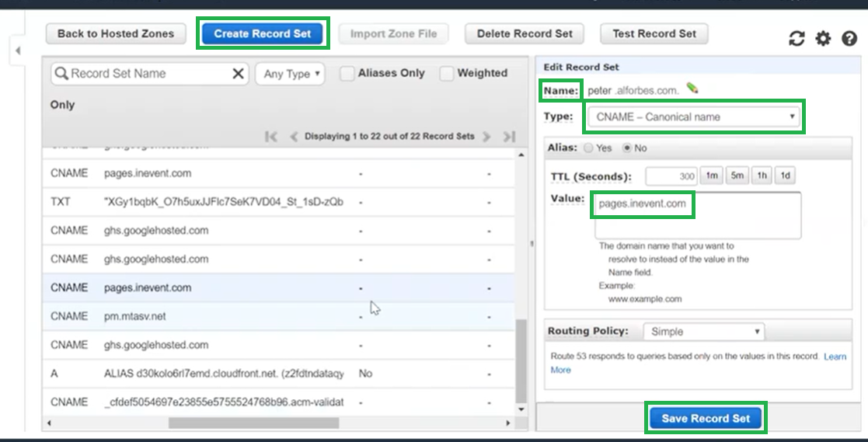The height and width of the screenshot is (442, 868).
Task: Click record list scroll up arrow
Action: (x=521, y=155)
